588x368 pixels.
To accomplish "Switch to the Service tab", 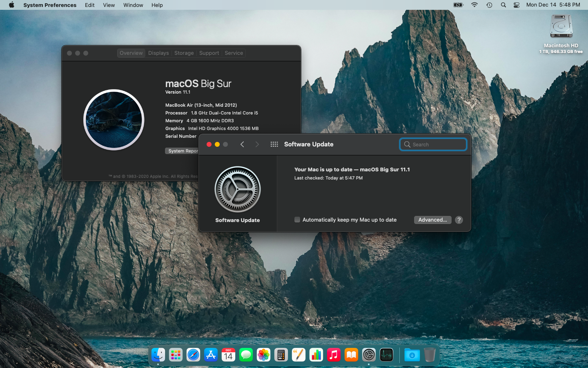I will coord(234,53).
